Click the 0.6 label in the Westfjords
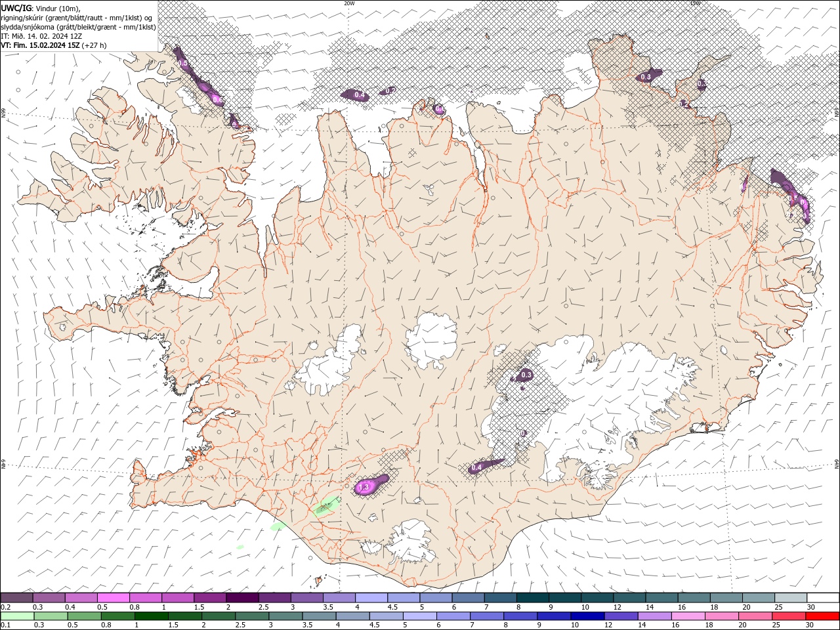The height and width of the screenshot is (630, 840). [218, 100]
